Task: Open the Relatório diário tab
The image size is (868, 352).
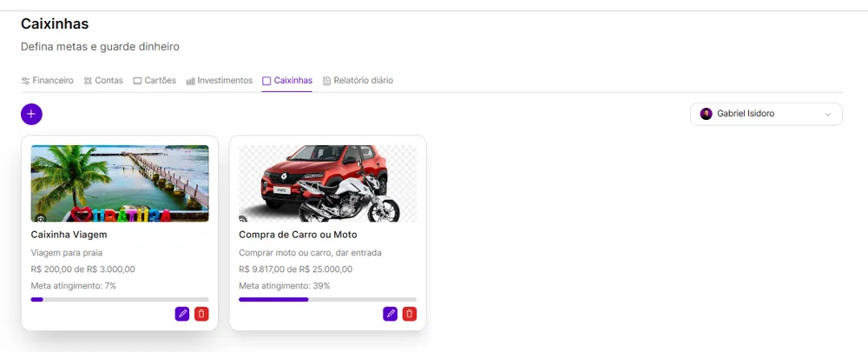Action: [358, 80]
